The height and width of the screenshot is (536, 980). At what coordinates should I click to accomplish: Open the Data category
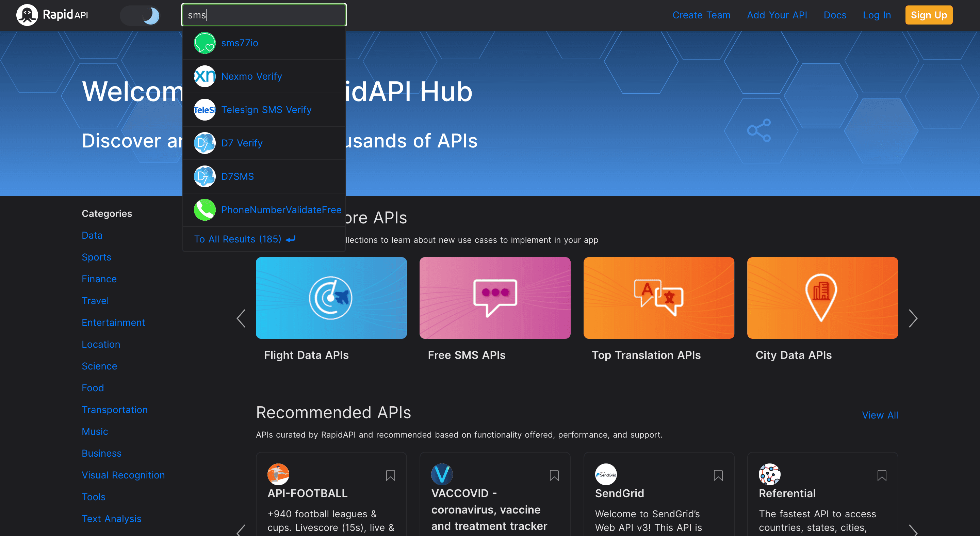(x=92, y=235)
